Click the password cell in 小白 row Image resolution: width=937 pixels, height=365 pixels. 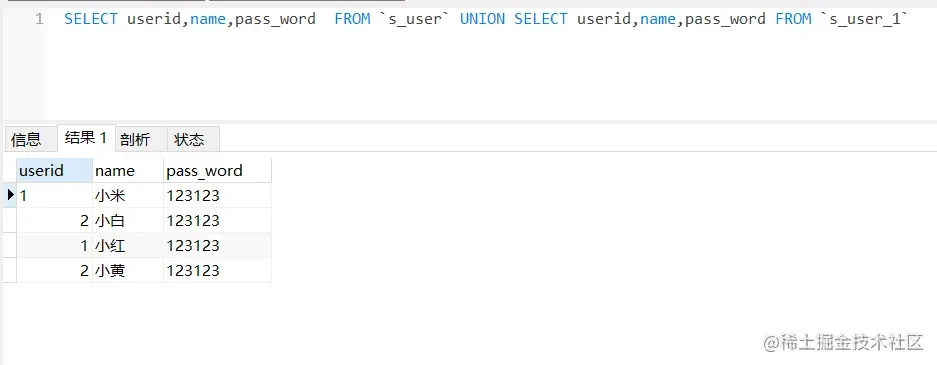click(x=218, y=221)
